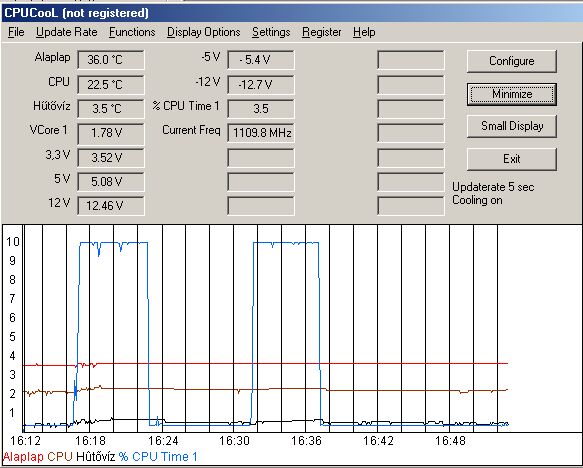This screenshot has height=468, width=583.
Task: Open the Register menu
Action: (322, 32)
